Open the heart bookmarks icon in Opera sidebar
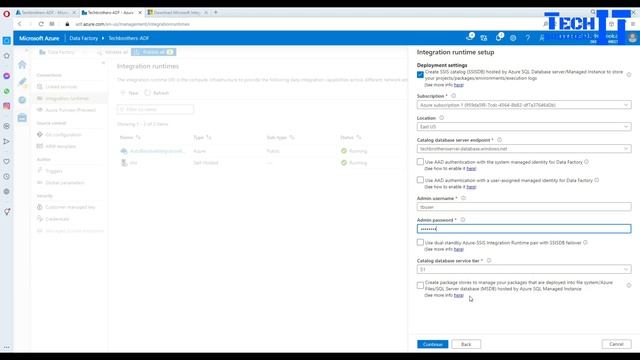Screen dimensions: 640x360 click(x=7, y=162)
